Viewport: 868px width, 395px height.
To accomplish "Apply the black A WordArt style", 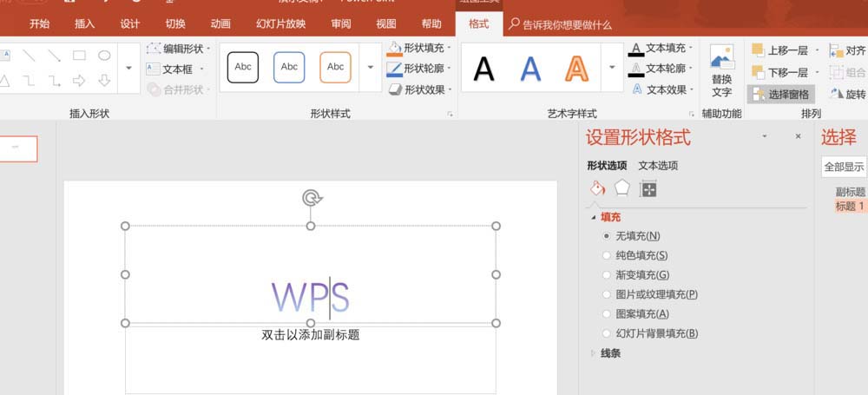I will point(483,69).
